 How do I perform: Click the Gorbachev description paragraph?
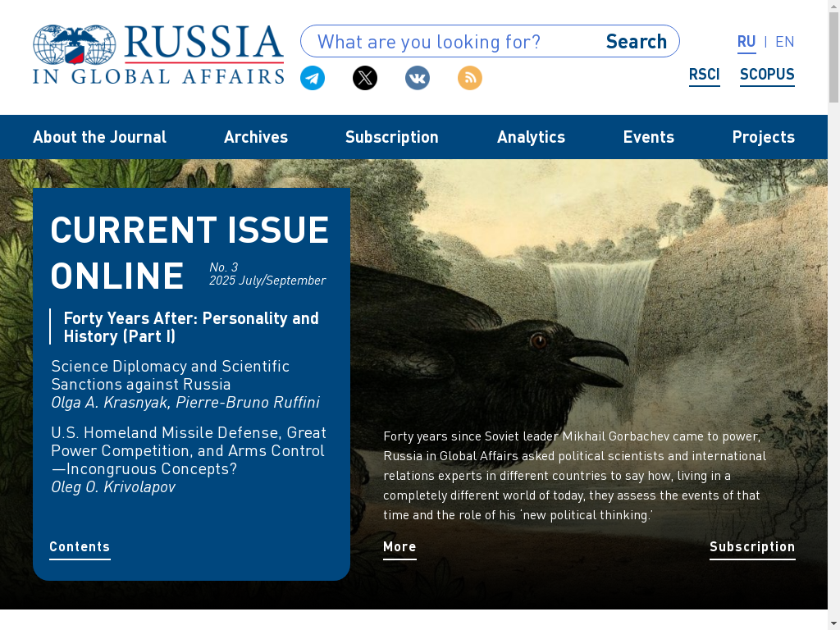pos(575,476)
